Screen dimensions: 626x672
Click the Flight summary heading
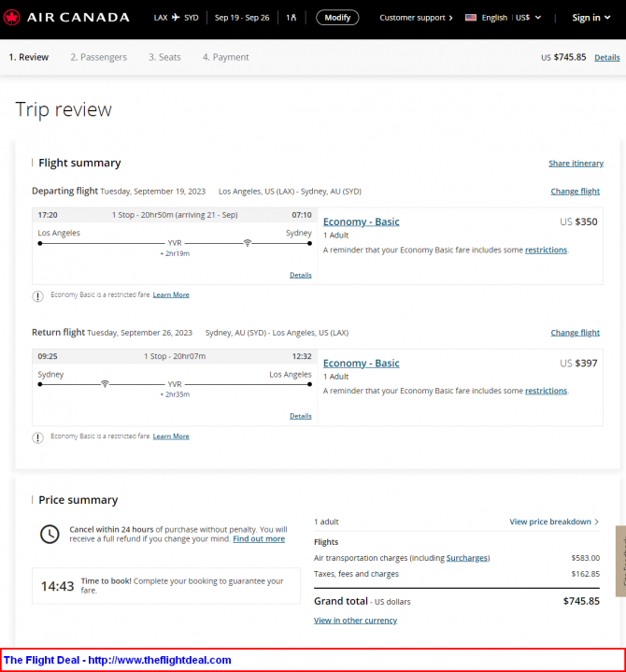79,163
